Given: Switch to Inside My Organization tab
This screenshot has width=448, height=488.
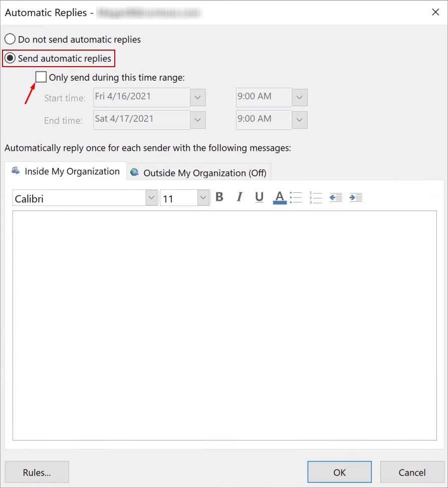Looking at the screenshot, I should pos(66,171).
